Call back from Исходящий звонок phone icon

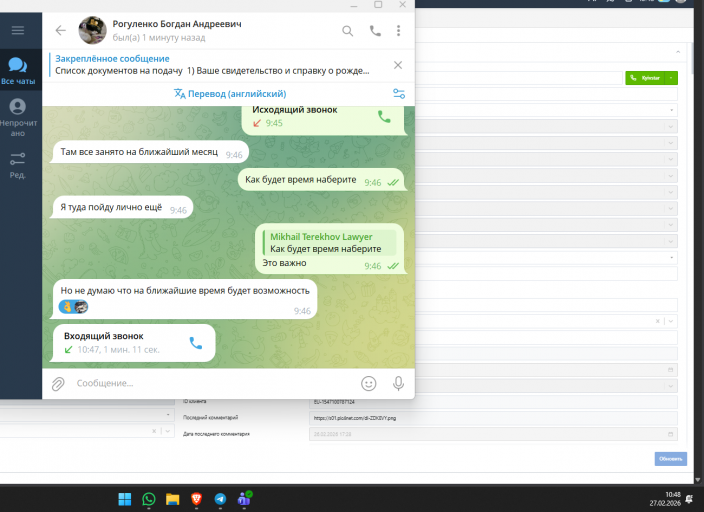(384, 117)
